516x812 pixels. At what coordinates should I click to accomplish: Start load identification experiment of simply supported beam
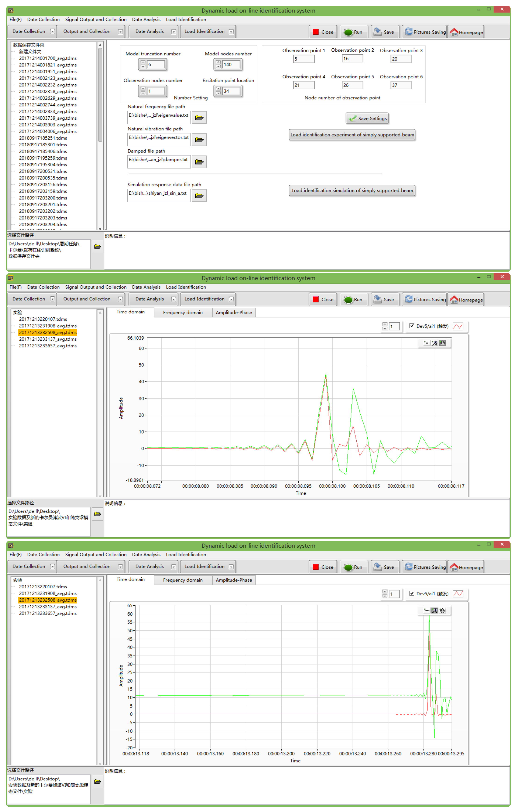[x=352, y=135]
